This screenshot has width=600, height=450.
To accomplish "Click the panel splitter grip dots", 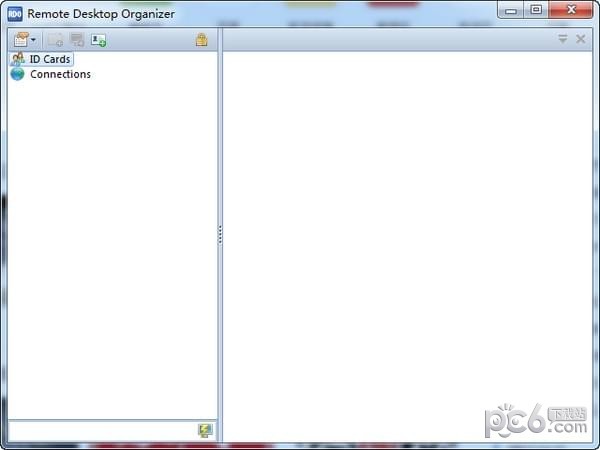I will point(220,235).
